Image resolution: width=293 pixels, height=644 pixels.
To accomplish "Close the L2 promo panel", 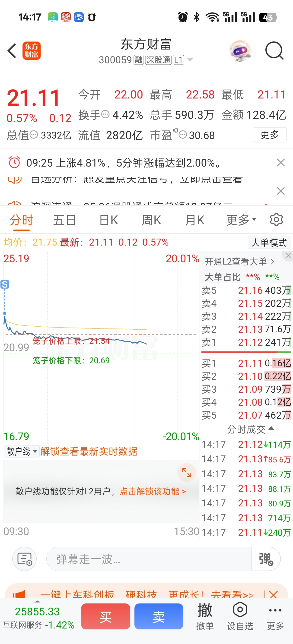I will (288, 256).
